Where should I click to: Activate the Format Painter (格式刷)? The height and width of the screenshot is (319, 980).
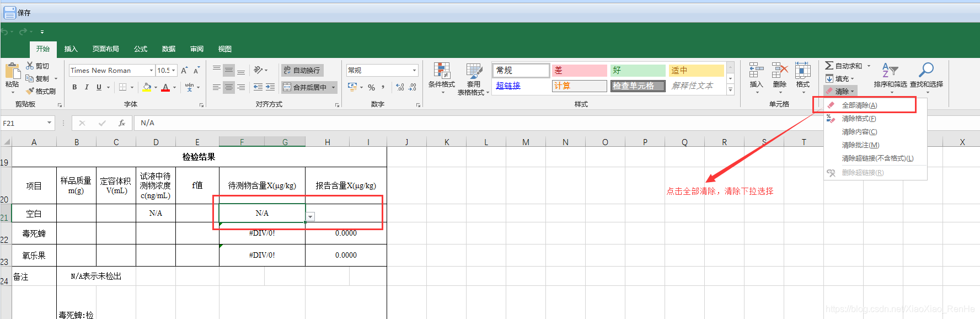click(x=41, y=91)
